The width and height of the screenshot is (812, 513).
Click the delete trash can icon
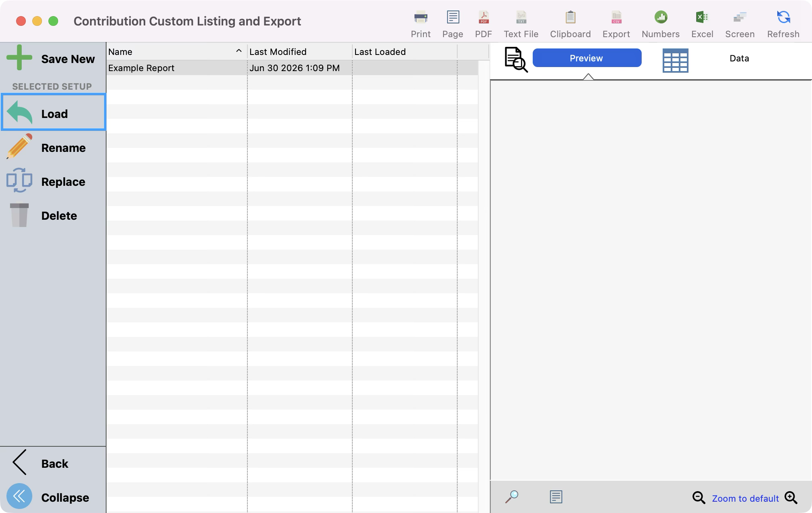(19, 214)
